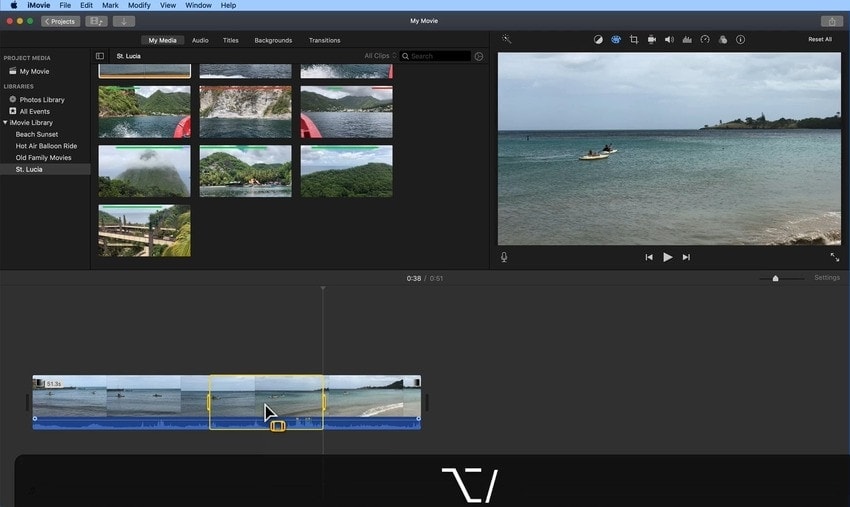
Task: Go back to Projects
Action: point(60,21)
